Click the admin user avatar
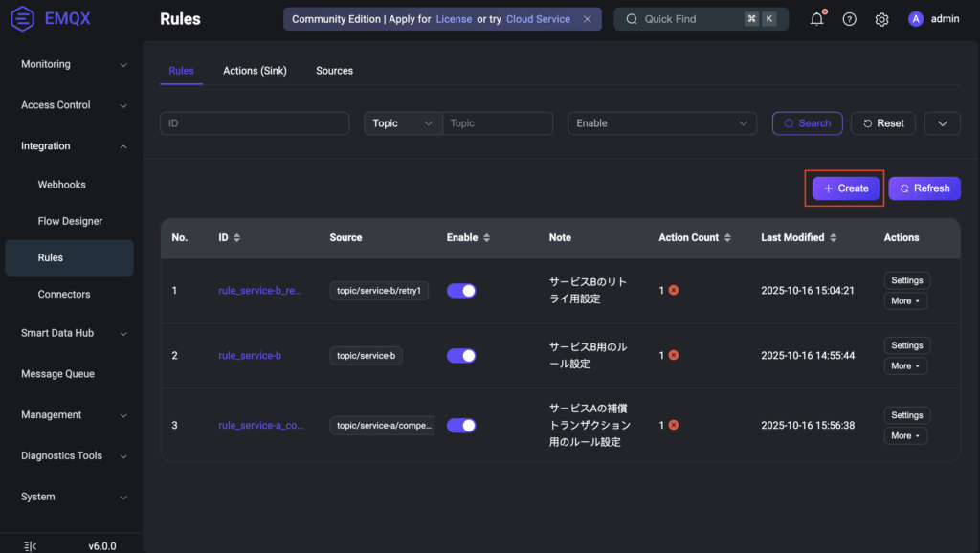The height and width of the screenshot is (553, 980). coord(916,19)
